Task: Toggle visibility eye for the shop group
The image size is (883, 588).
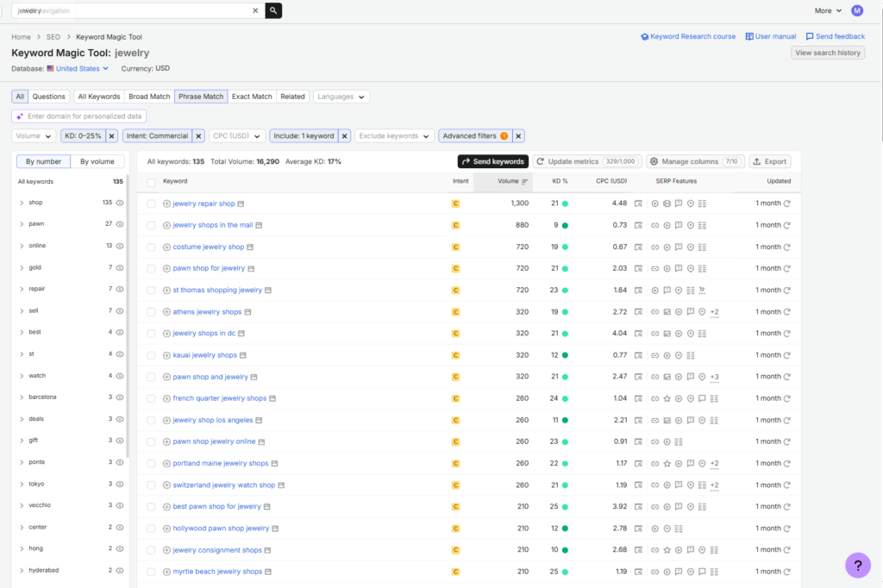Action: pyautogui.click(x=120, y=203)
